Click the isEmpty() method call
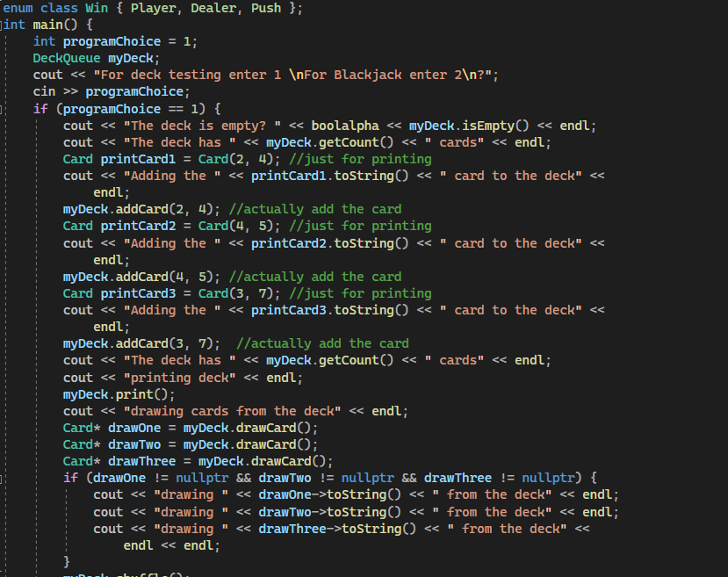Image resolution: width=728 pixels, height=577 pixels. 495,126
